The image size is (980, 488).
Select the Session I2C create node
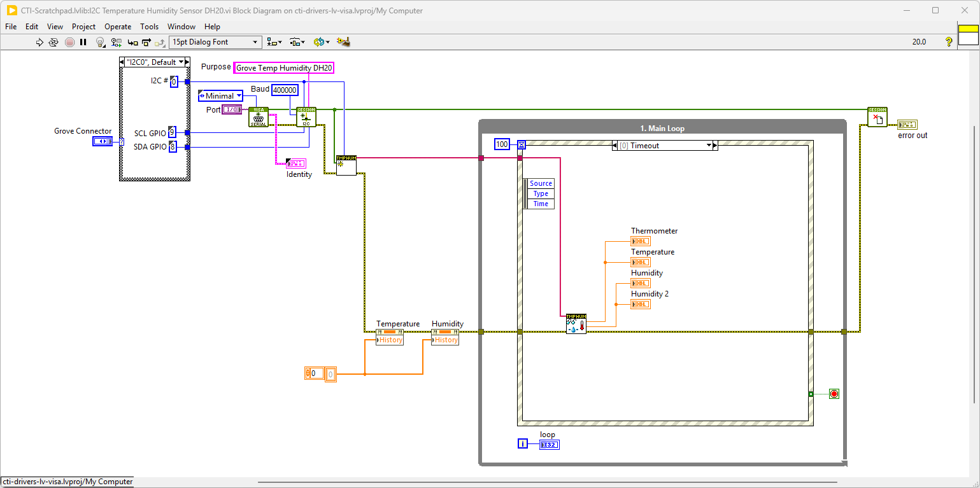pos(306,117)
